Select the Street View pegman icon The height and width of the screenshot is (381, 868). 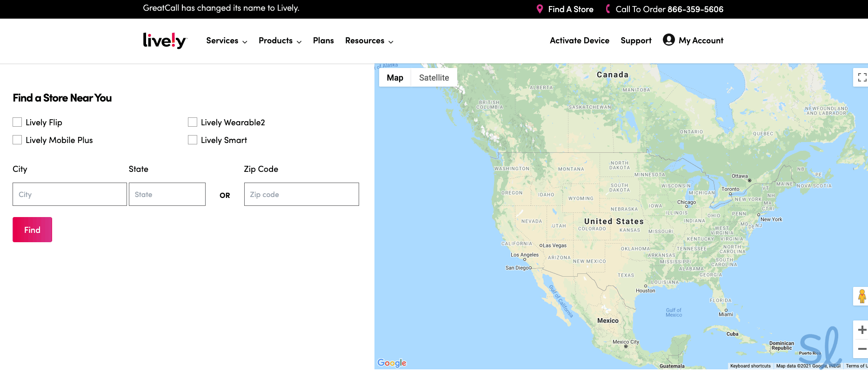tap(861, 296)
